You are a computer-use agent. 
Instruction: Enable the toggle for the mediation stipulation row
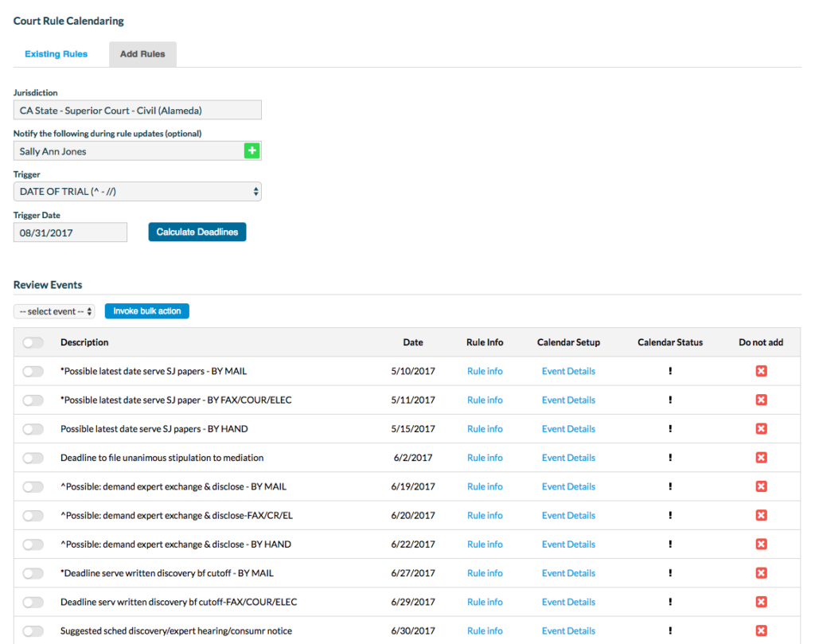point(32,458)
